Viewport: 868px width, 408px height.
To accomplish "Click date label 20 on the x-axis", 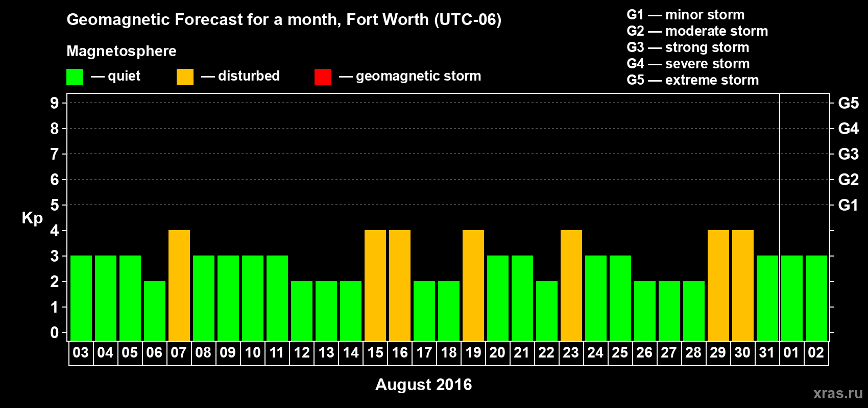I will 497,353.
